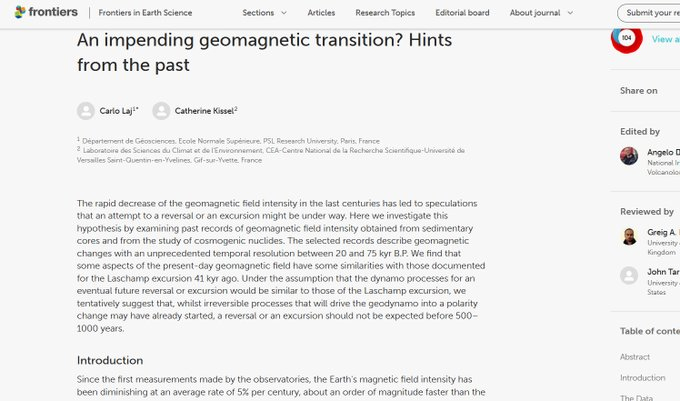
Task: Open the Editorial board page
Action: point(463,13)
